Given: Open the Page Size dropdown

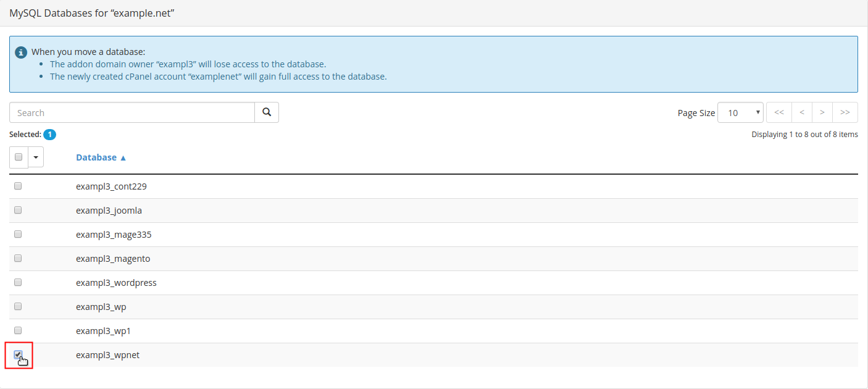Looking at the screenshot, I should coord(740,112).
